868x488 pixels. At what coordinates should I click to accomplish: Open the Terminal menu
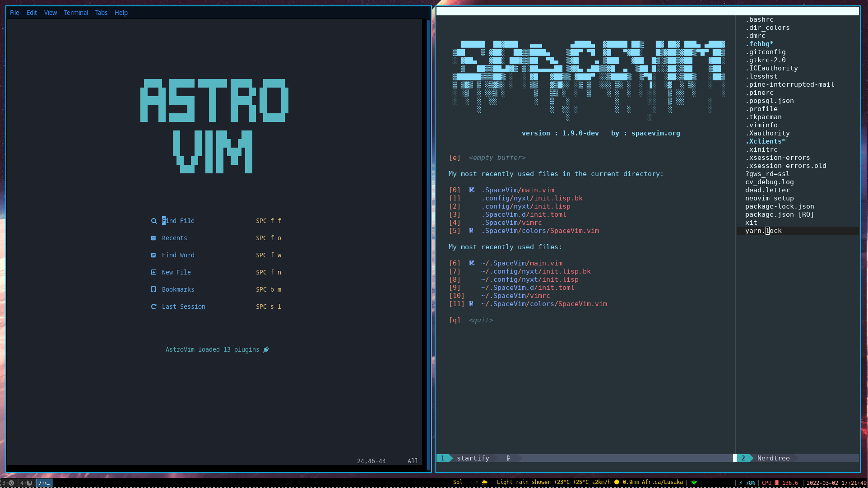76,13
